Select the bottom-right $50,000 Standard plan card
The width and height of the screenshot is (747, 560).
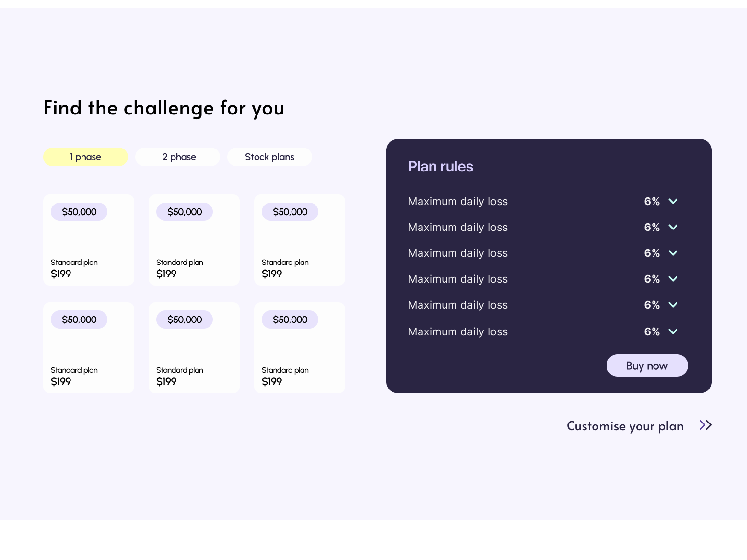tap(300, 348)
